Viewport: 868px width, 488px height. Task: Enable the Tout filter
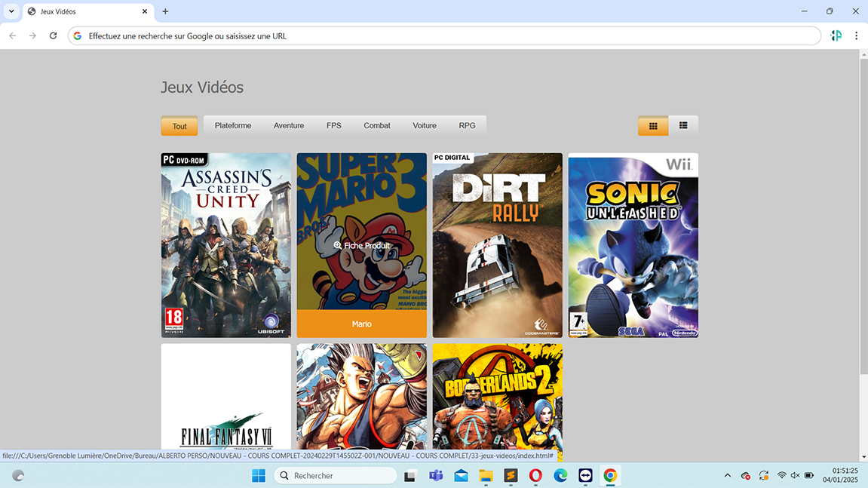tap(179, 125)
